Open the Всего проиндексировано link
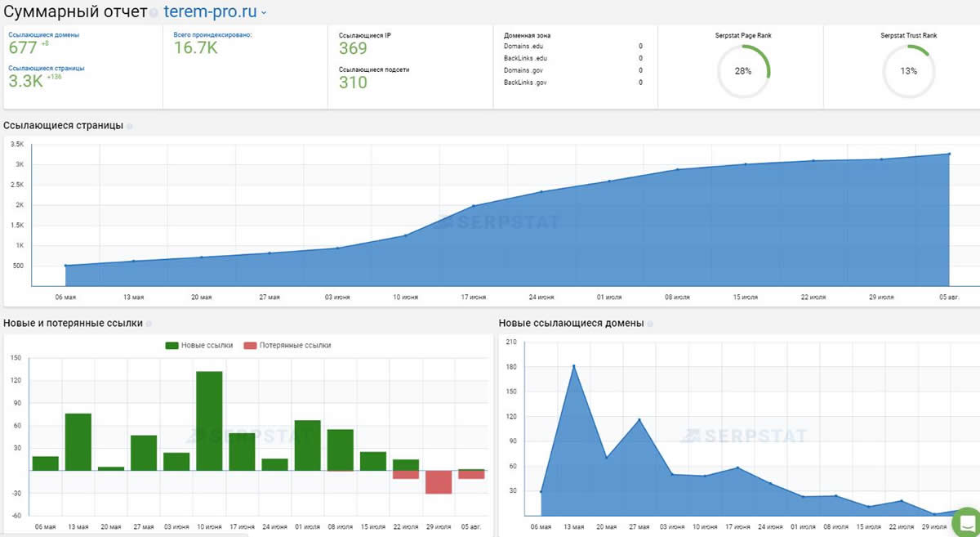Image resolution: width=980 pixels, height=537 pixels. pyautogui.click(x=212, y=35)
